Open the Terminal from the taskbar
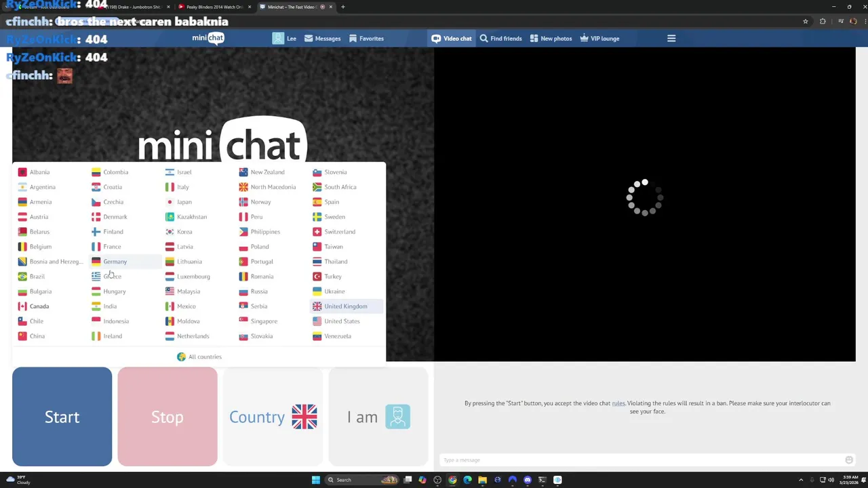 [x=542, y=480]
